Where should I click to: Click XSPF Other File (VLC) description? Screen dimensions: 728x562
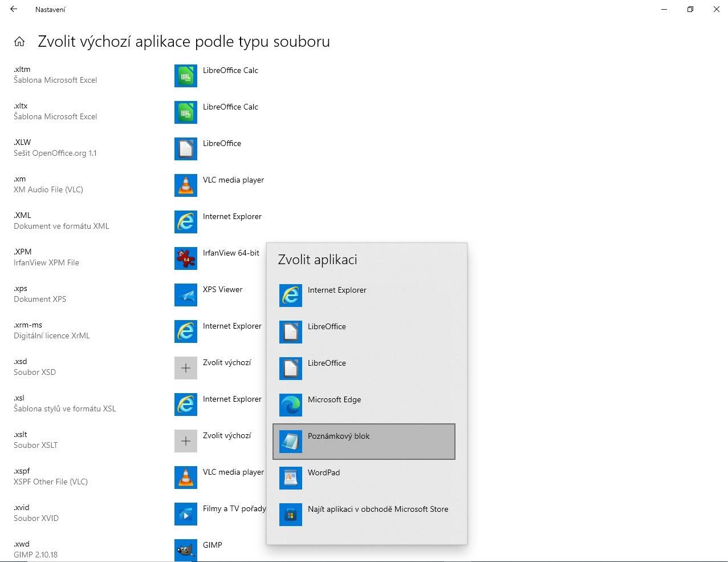[51, 482]
